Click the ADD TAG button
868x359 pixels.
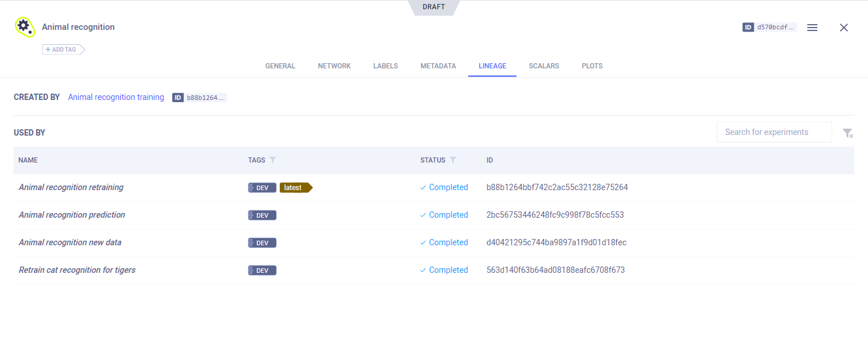click(63, 49)
